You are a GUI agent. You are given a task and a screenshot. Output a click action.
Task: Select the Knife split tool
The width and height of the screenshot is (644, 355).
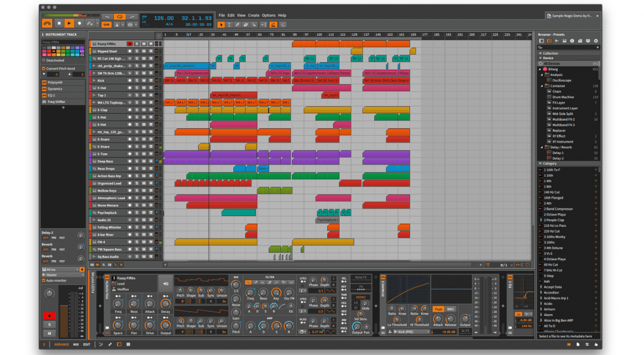254,25
